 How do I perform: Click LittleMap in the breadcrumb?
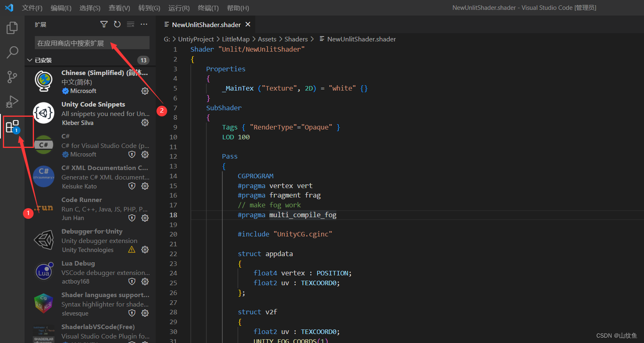click(x=236, y=39)
